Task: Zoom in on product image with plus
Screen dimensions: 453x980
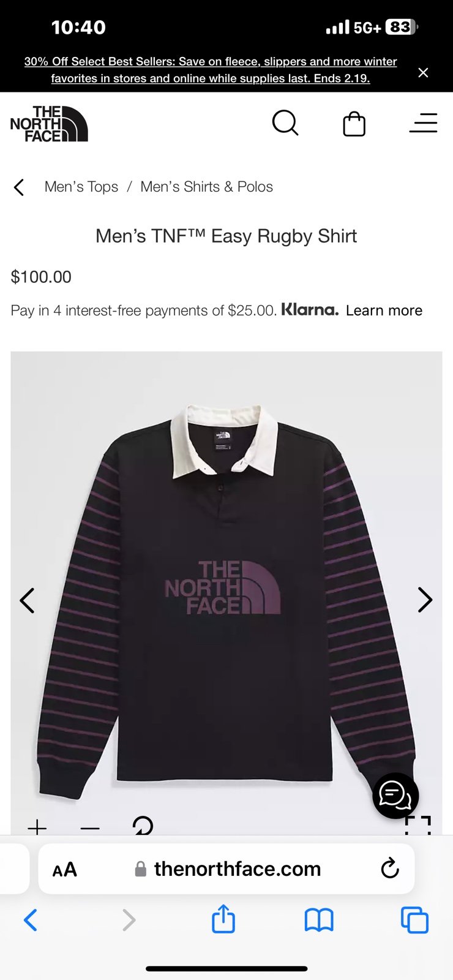Action: coord(37,827)
